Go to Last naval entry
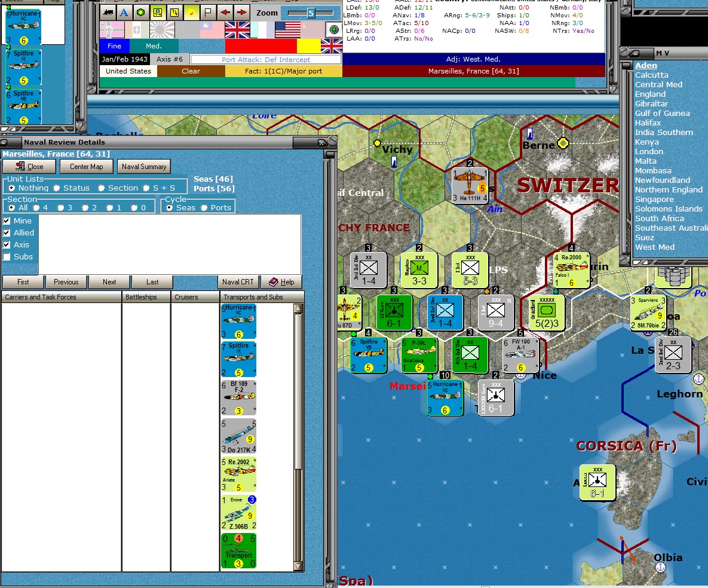708x588 pixels. tap(152, 282)
